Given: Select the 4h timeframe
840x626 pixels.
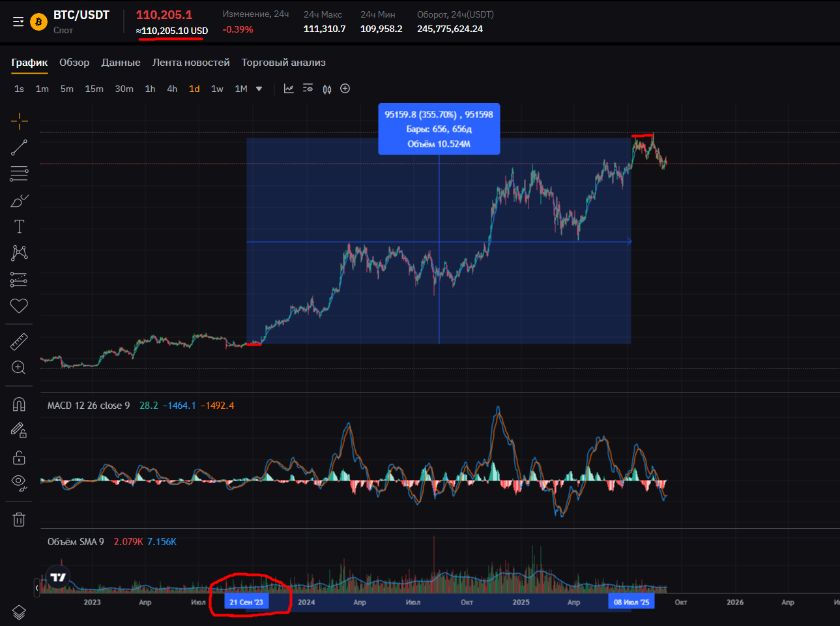Looking at the screenshot, I should [172, 89].
